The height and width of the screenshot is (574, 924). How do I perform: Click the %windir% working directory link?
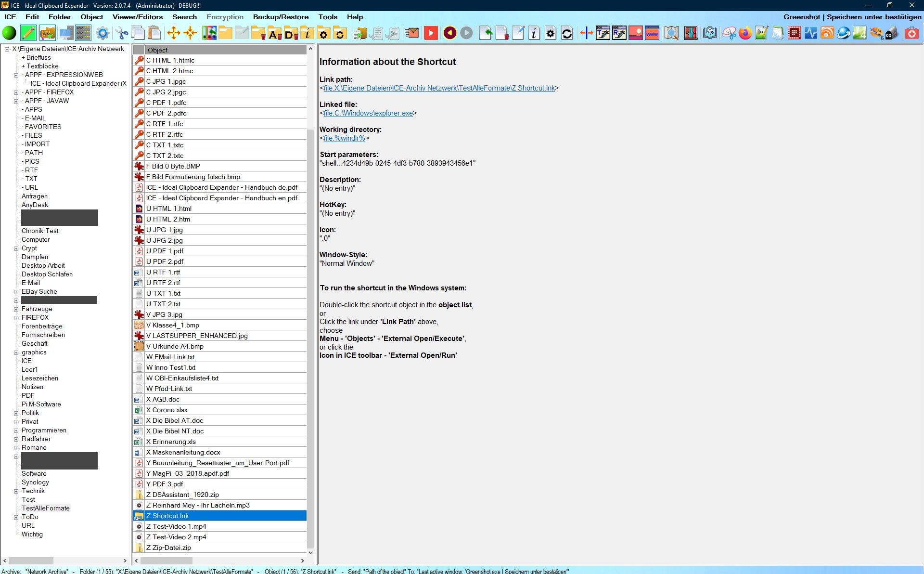[x=344, y=138]
